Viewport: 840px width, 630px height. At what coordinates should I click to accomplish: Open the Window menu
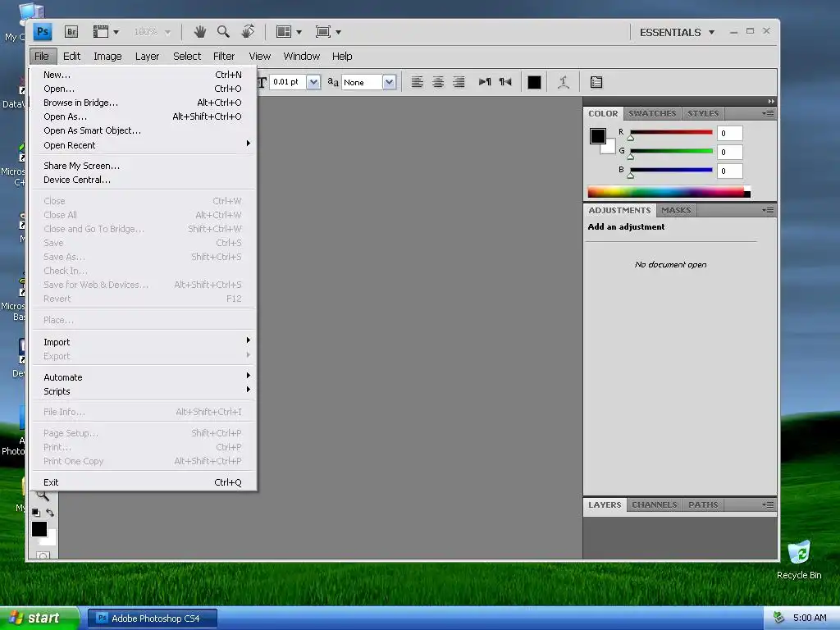pos(301,57)
